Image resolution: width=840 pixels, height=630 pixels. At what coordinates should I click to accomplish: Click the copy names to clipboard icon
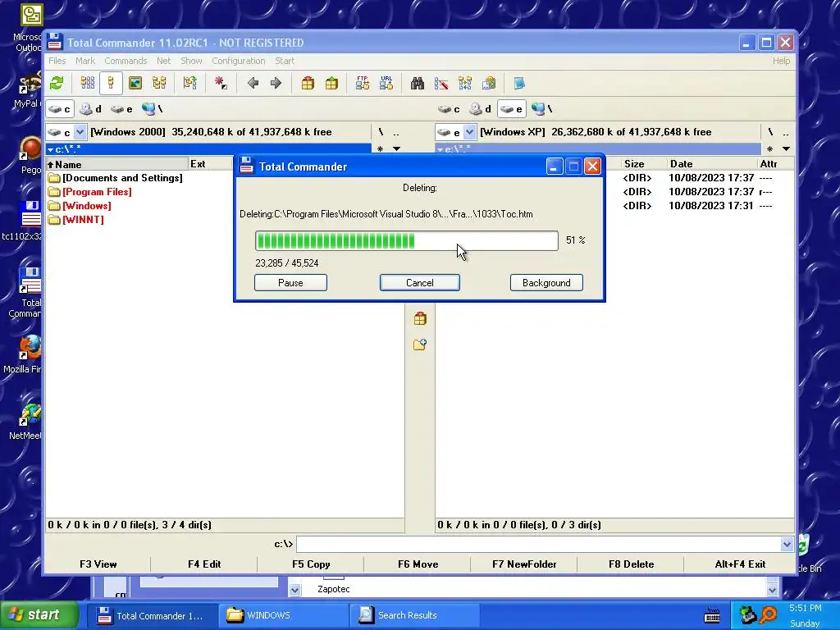pyautogui.click(x=489, y=83)
